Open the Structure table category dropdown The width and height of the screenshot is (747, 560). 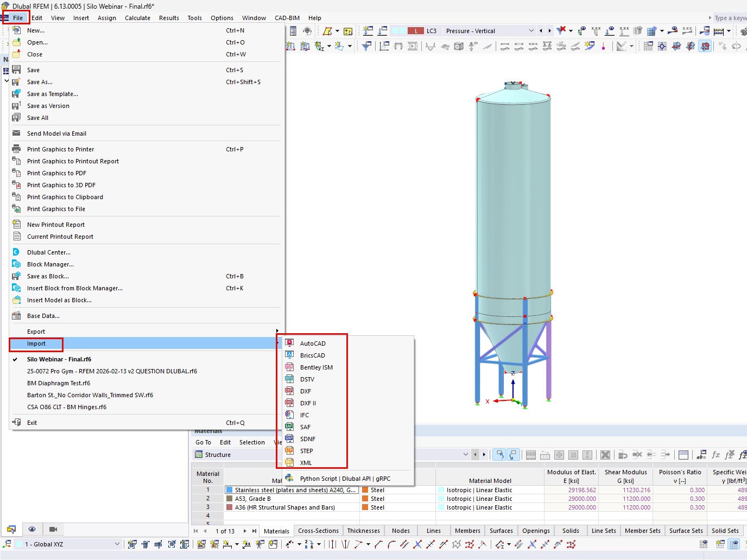click(x=465, y=455)
